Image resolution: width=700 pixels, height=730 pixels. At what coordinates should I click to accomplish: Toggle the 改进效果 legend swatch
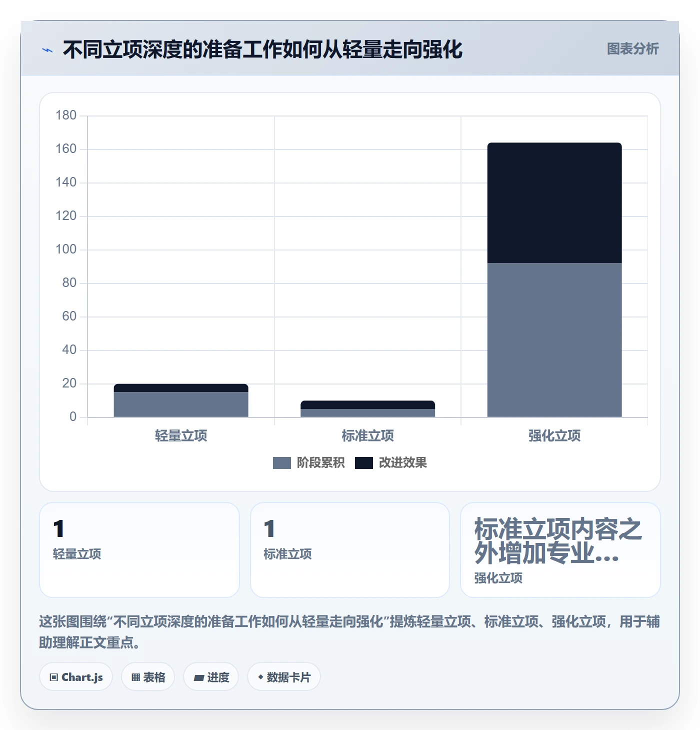(x=363, y=463)
